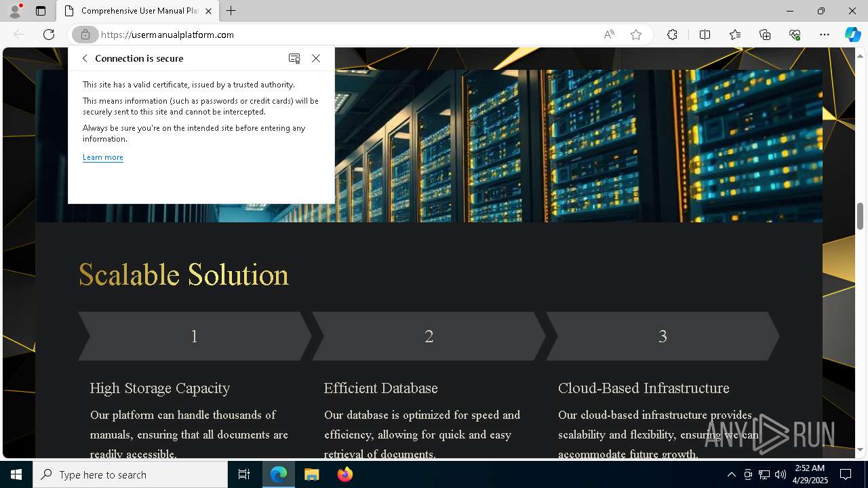Open the Extensions puzzle icon
The height and width of the screenshot is (488, 868).
coord(672,35)
